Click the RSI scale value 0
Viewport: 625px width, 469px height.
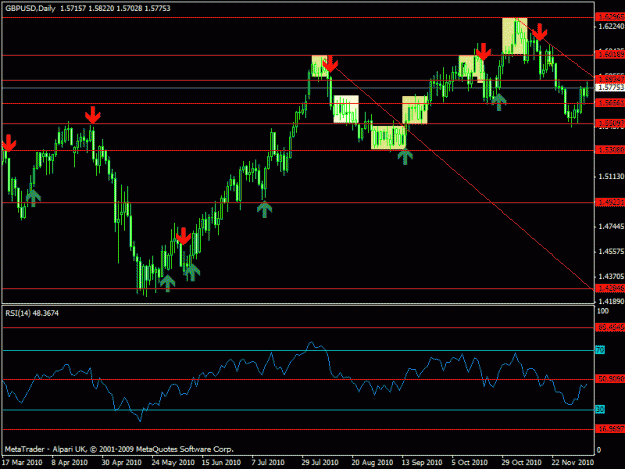pyautogui.click(x=599, y=450)
